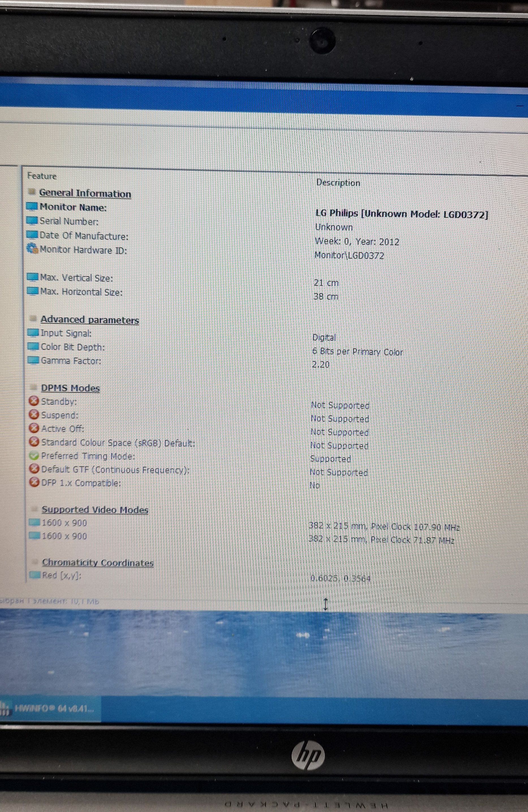Select the General Information heading
Viewport: 528px width, 812px height.
pyautogui.click(x=85, y=193)
